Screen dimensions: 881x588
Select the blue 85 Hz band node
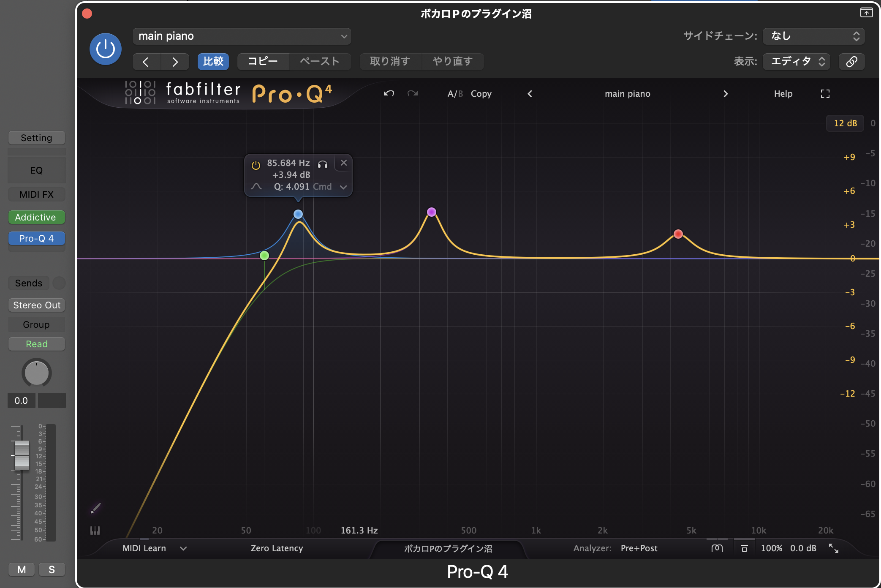[x=298, y=214]
